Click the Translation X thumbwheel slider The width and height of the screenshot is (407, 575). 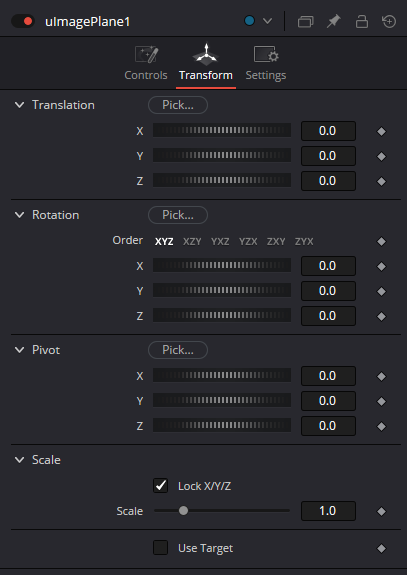(x=222, y=131)
